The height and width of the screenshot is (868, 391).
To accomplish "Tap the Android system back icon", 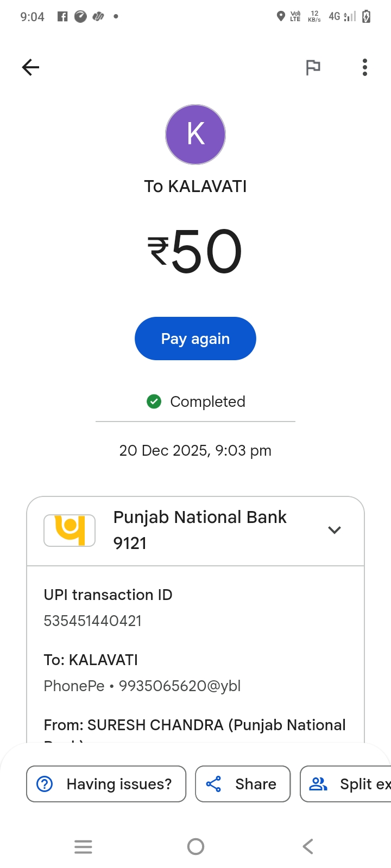I will click(308, 846).
